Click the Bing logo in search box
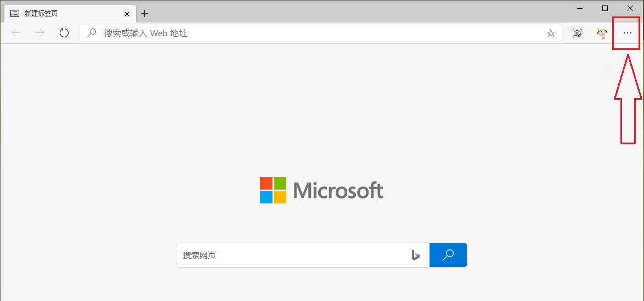Screen dimensions: 644x301 coord(416,255)
